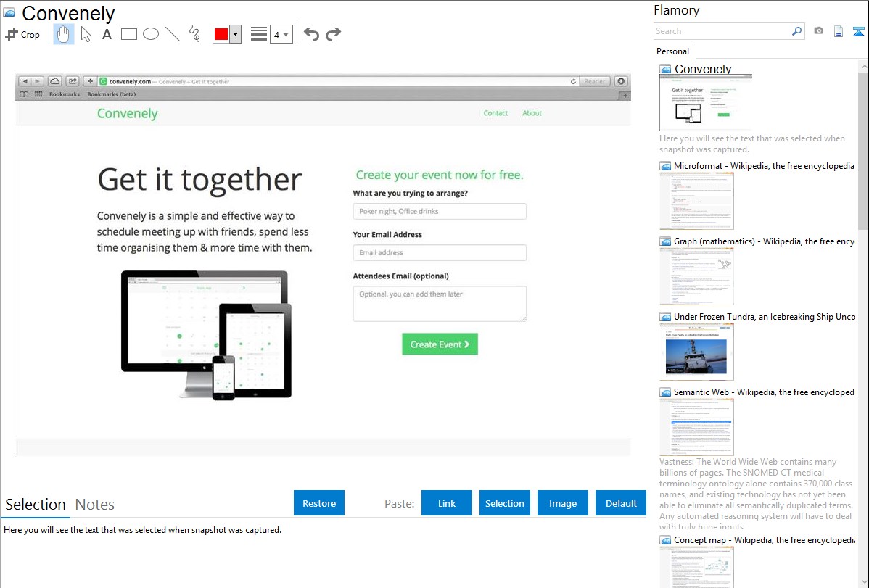
Task: Paste as Link button
Action: pyautogui.click(x=447, y=502)
